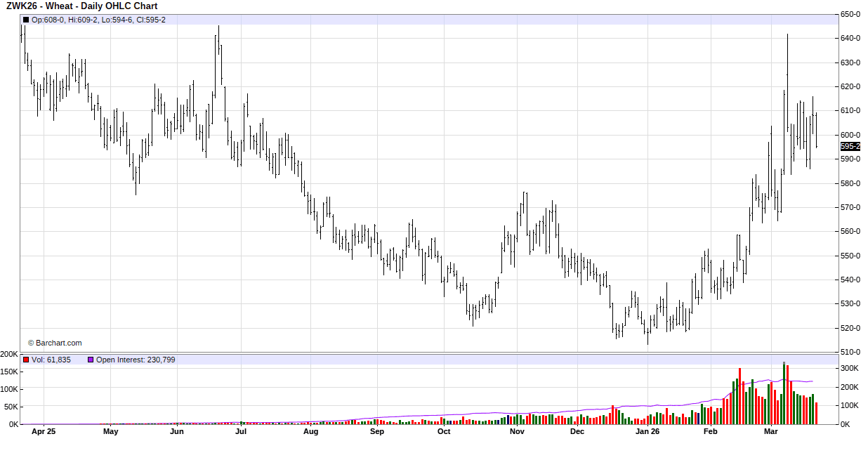The width and height of the screenshot is (868, 453).
Task: Click the 510-0 price axis label
Action: 851,352
